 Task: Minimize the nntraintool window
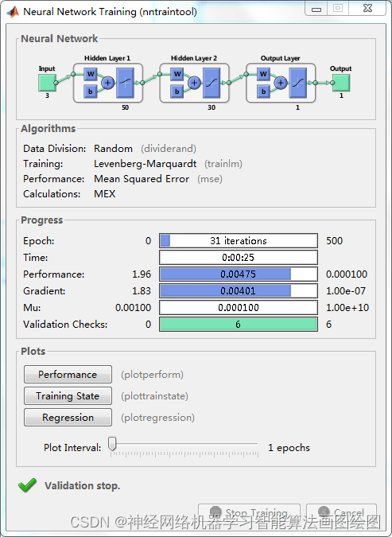click(316, 9)
